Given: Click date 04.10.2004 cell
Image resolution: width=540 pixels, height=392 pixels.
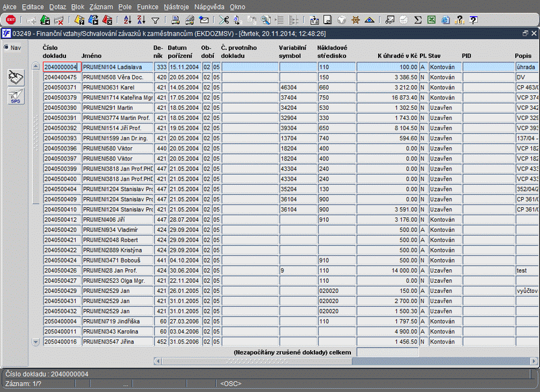Looking at the screenshot, I should click(184, 260).
